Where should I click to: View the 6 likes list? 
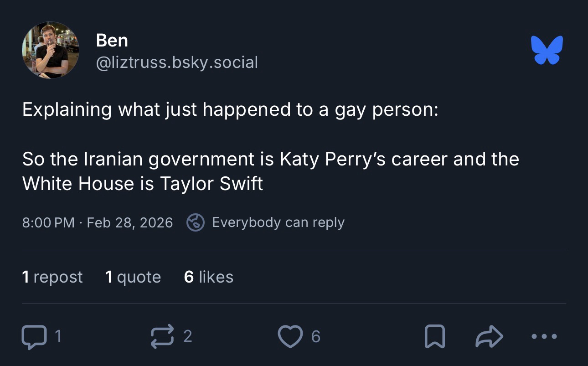208,277
